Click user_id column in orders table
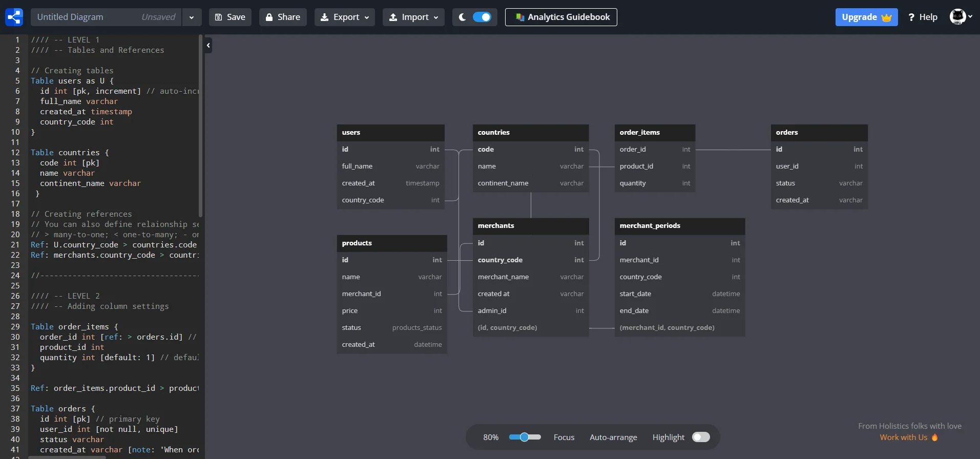Viewport: 980px width, 459px height. (819, 166)
